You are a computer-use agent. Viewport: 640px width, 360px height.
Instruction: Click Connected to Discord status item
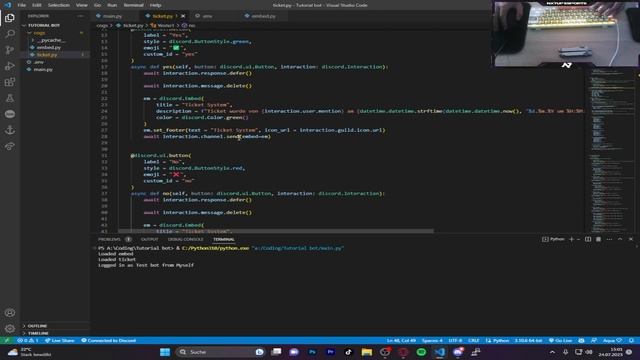[x=109, y=340]
